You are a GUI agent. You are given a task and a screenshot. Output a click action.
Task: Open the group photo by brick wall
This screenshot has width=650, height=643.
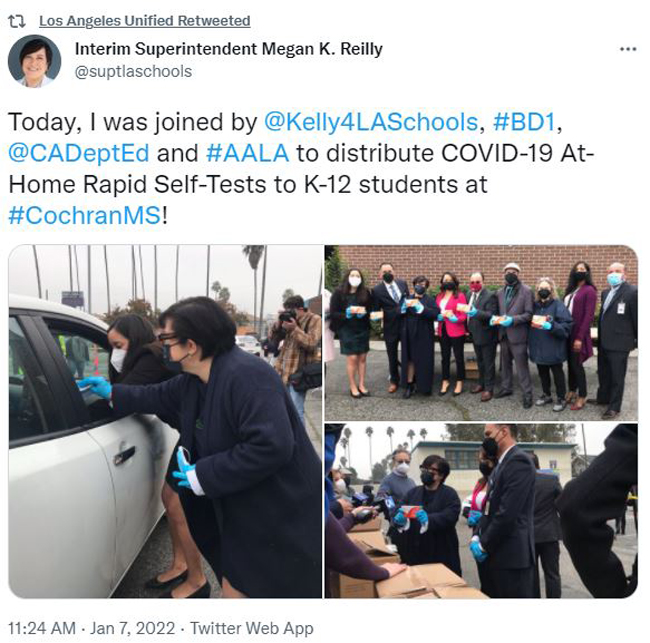pyautogui.click(x=481, y=333)
